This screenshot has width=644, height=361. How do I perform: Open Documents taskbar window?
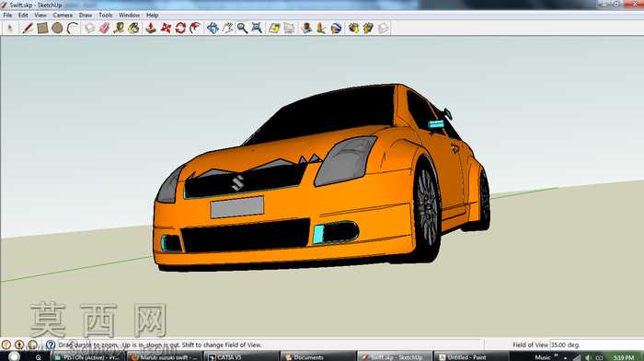click(318, 357)
